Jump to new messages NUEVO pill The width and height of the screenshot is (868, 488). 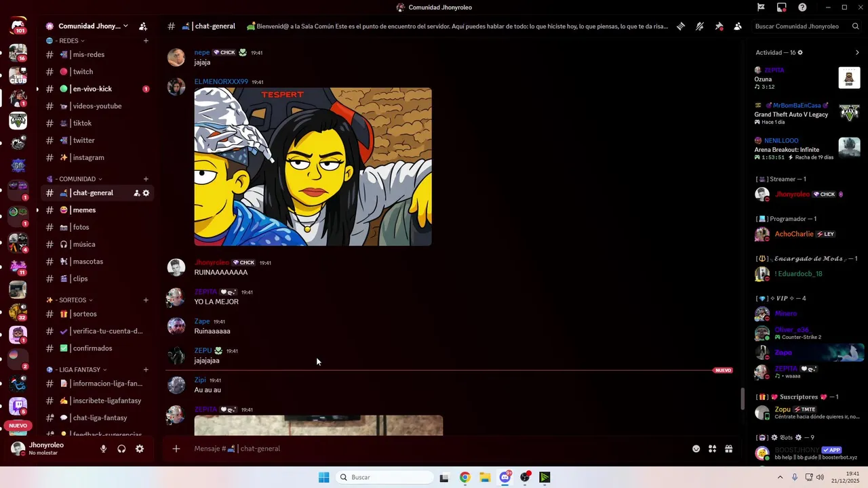coord(723,370)
